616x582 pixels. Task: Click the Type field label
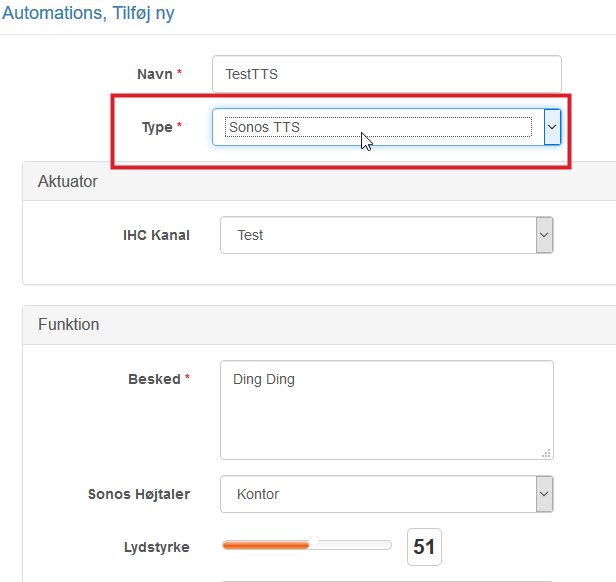[158, 127]
